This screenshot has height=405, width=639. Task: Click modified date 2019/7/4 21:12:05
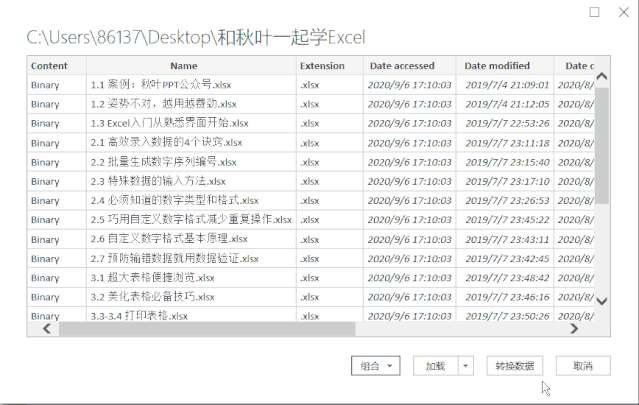(x=507, y=104)
